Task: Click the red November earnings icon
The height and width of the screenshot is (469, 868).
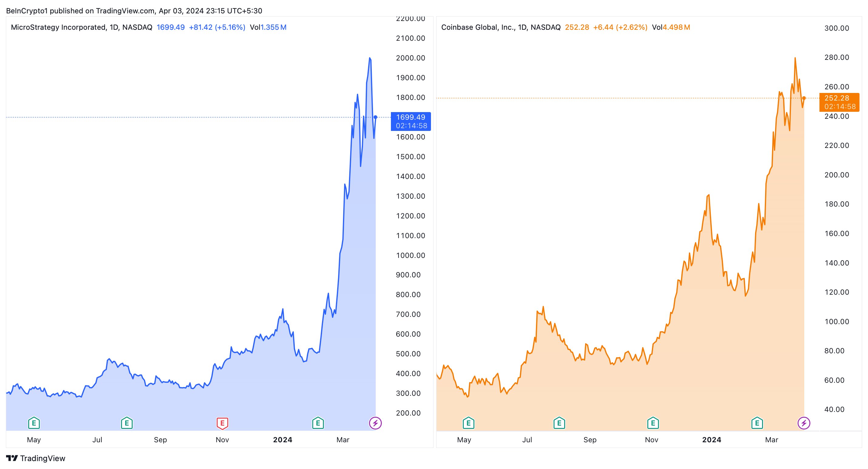Action: coord(222,423)
